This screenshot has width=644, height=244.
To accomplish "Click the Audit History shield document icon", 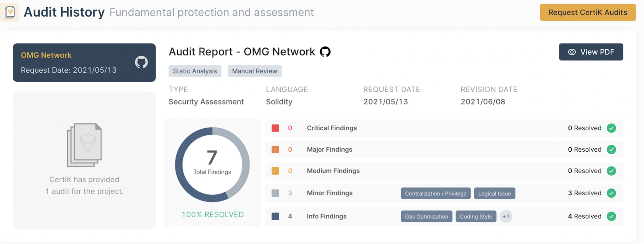I will [10, 12].
